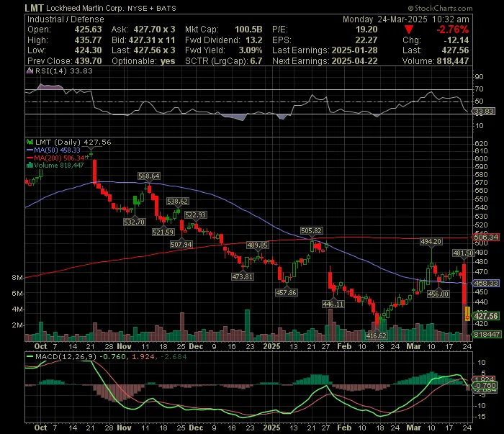Click the Last Earnings date 2025-01-28
Image resolution: width=504 pixels, height=434 pixels.
[354, 50]
